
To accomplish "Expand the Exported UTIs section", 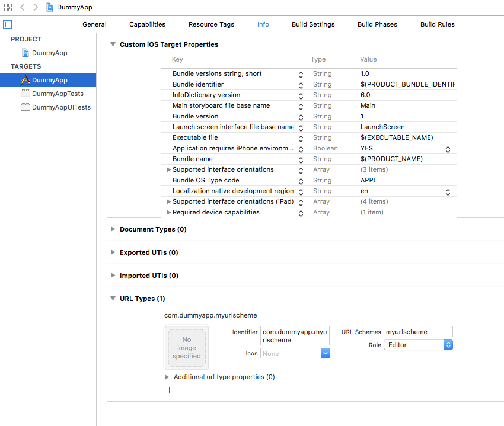I will point(113,252).
